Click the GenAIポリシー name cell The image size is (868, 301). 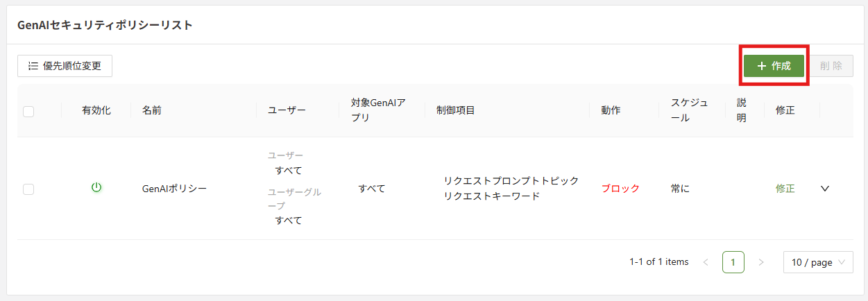coord(174,189)
